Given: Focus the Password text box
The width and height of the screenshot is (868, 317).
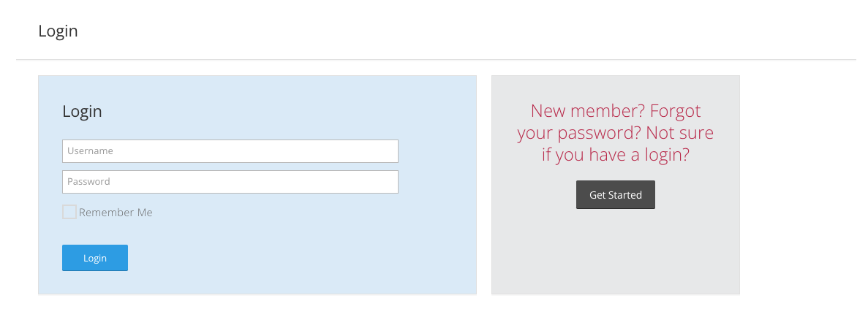Looking at the screenshot, I should pyautogui.click(x=230, y=182).
